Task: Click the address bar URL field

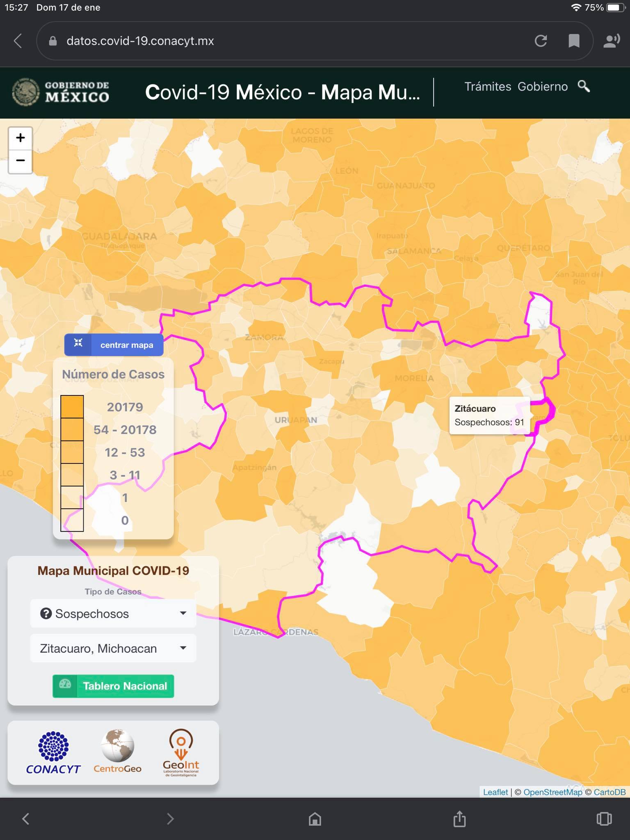Action: tap(315, 41)
